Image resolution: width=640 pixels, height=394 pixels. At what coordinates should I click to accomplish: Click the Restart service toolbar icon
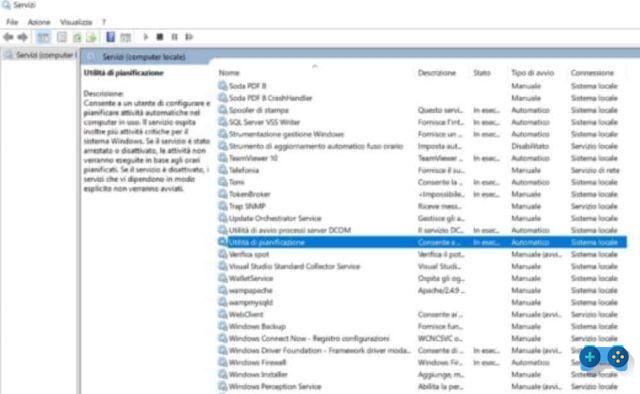point(189,37)
